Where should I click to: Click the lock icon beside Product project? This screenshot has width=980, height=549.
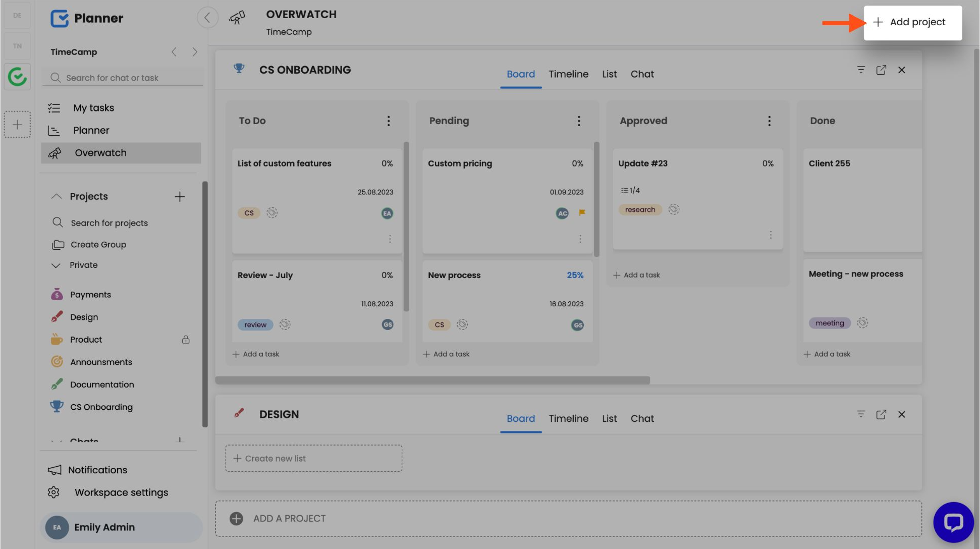pos(186,340)
